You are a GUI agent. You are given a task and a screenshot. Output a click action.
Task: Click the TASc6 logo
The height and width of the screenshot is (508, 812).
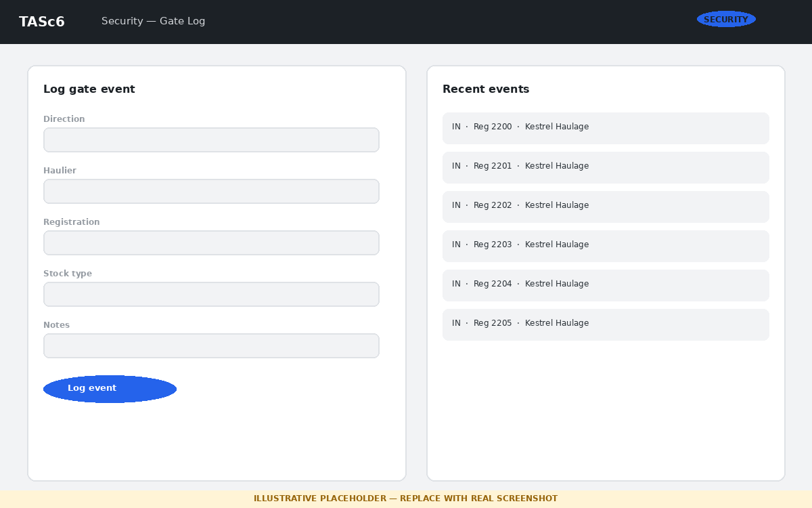42,22
